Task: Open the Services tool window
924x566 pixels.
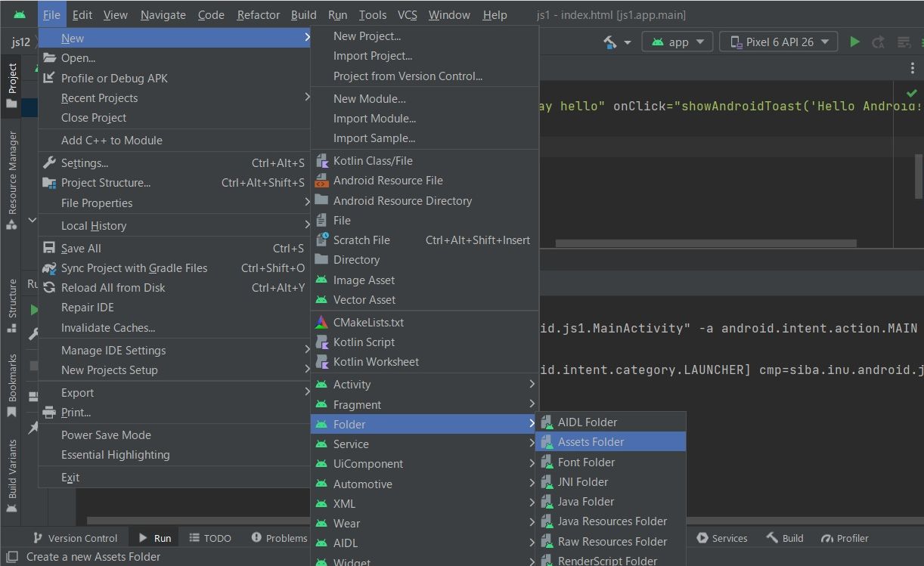Action: (x=721, y=538)
